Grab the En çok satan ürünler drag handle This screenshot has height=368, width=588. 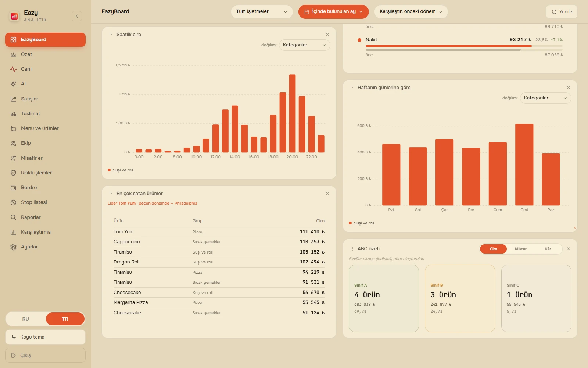[111, 194]
